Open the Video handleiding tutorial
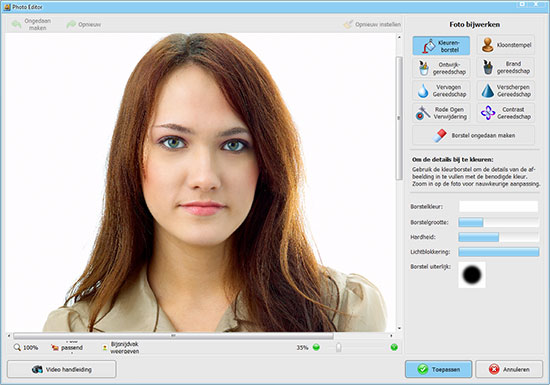The image size is (550, 385). pos(62,369)
